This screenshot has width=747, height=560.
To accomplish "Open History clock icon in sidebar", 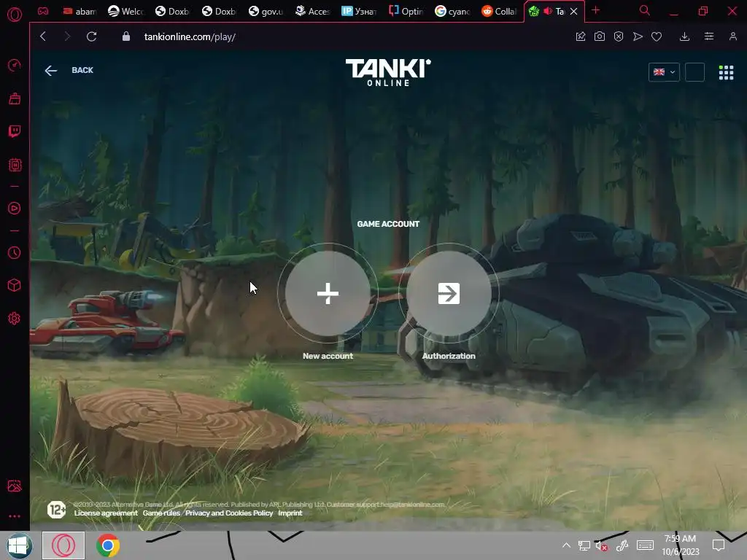I will (15, 252).
